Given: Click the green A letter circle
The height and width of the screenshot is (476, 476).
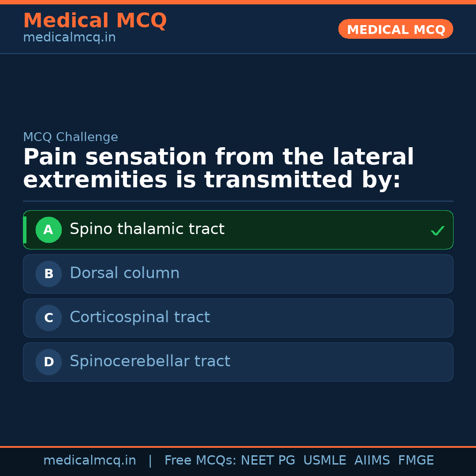Looking at the screenshot, I should (x=48, y=230).
